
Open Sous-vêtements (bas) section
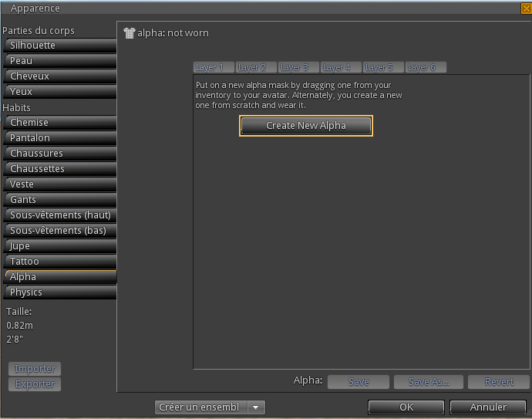[60, 231]
